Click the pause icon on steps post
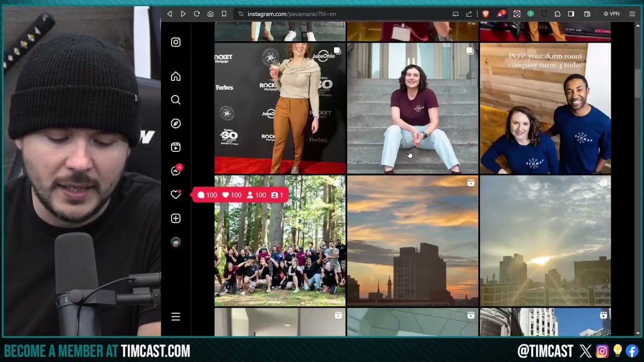Screen dimensions: 644x362 coord(411,61)
